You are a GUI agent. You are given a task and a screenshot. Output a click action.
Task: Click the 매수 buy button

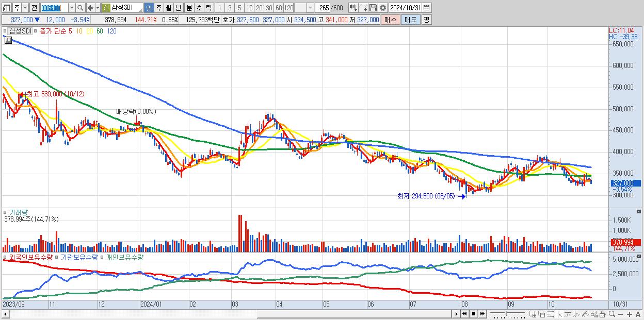tap(391, 20)
